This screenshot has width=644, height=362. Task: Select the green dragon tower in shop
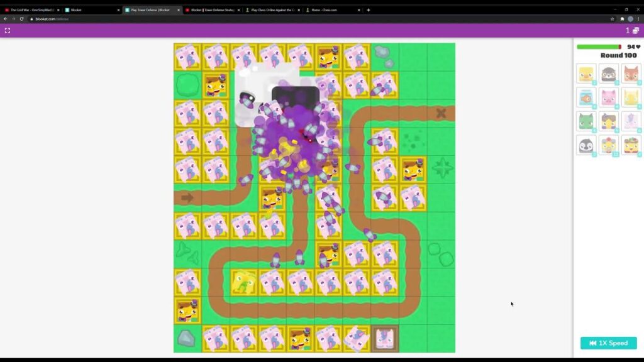586,122
